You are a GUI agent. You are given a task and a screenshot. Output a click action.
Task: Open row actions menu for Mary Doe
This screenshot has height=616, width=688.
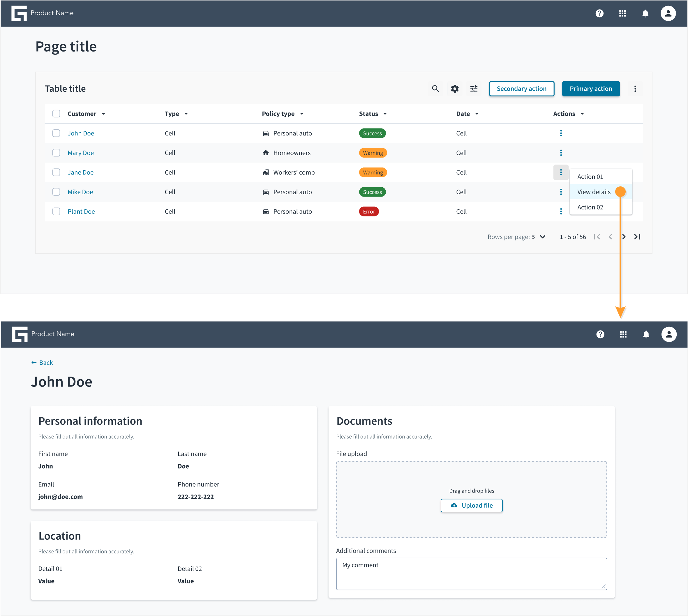(561, 153)
